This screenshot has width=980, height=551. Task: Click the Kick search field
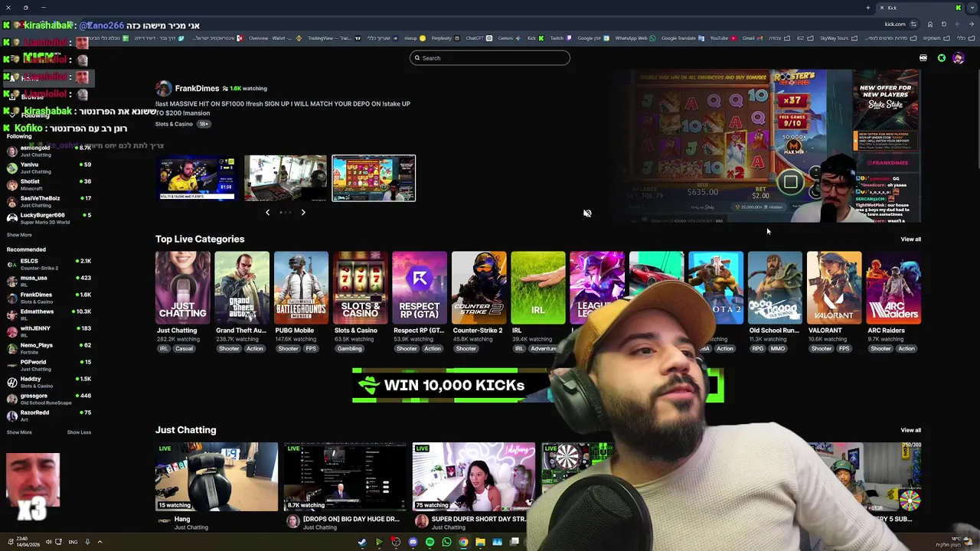pyautogui.click(x=490, y=58)
